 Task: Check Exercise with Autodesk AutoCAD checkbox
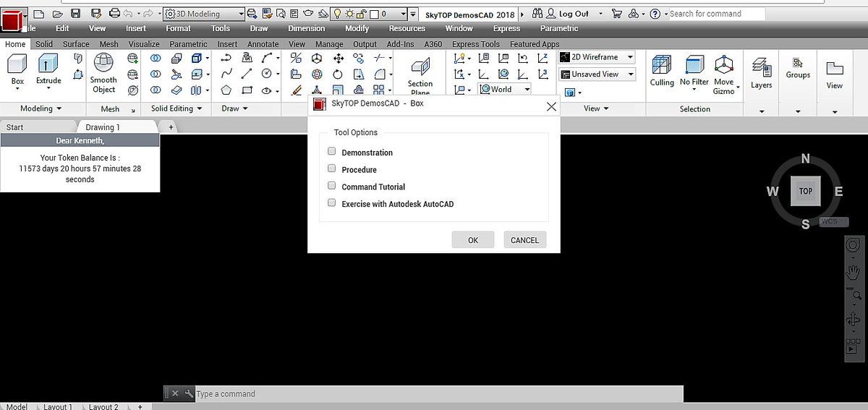click(x=331, y=203)
